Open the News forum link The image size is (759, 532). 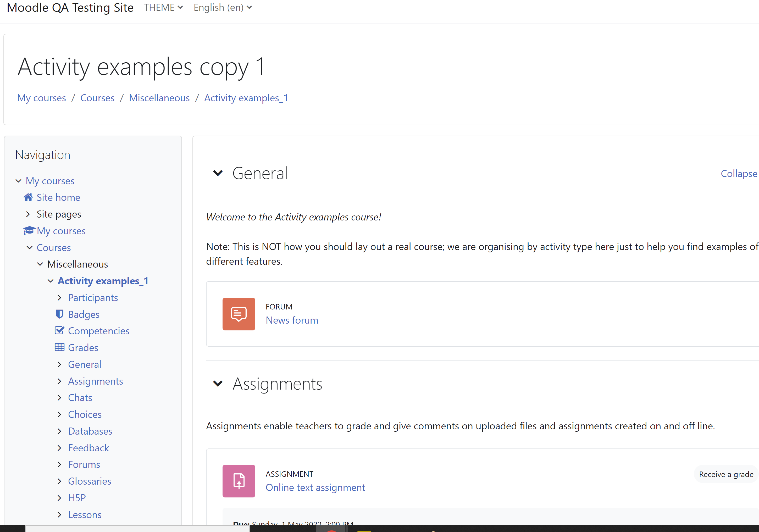(292, 320)
